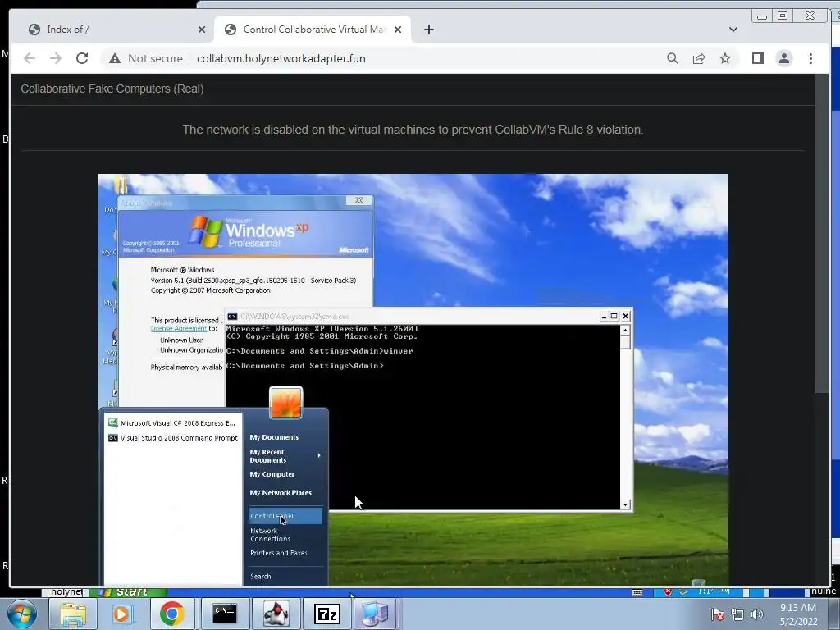Bookmark this page with the star
Screen dimensions: 840x630
pos(725,58)
